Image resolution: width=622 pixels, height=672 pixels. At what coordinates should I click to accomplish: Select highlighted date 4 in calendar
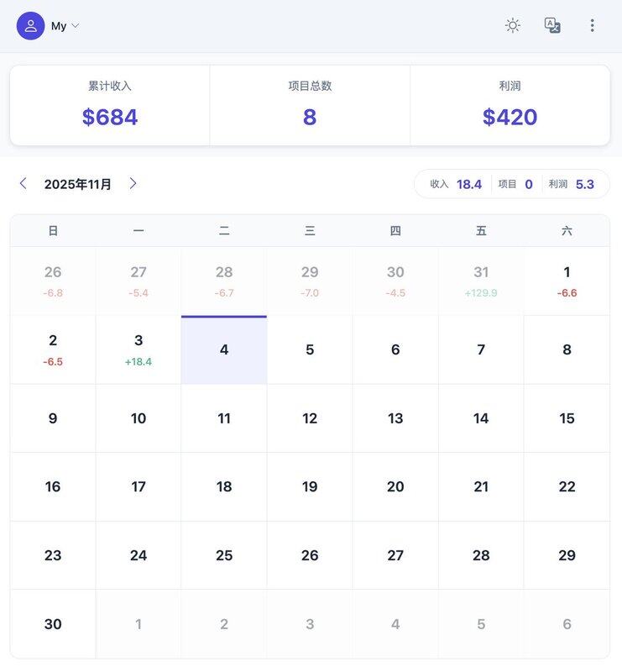(224, 350)
